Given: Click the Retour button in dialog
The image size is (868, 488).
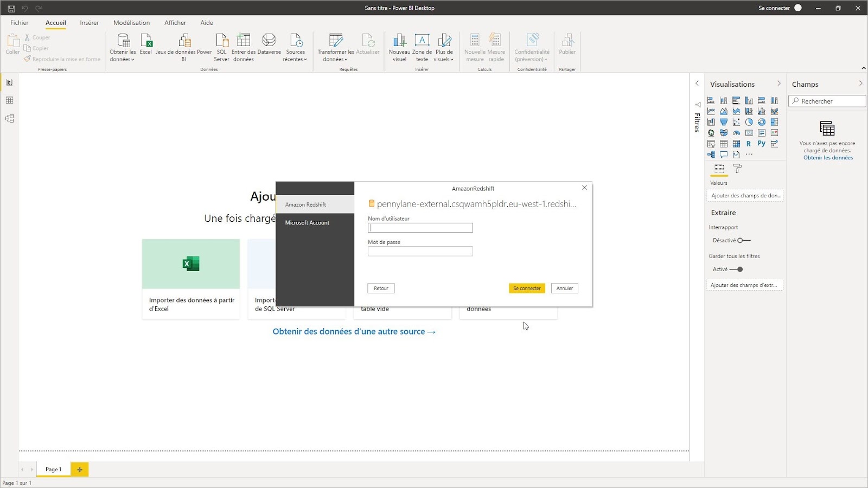Looking at the screenshot, I should coord(381,288).
